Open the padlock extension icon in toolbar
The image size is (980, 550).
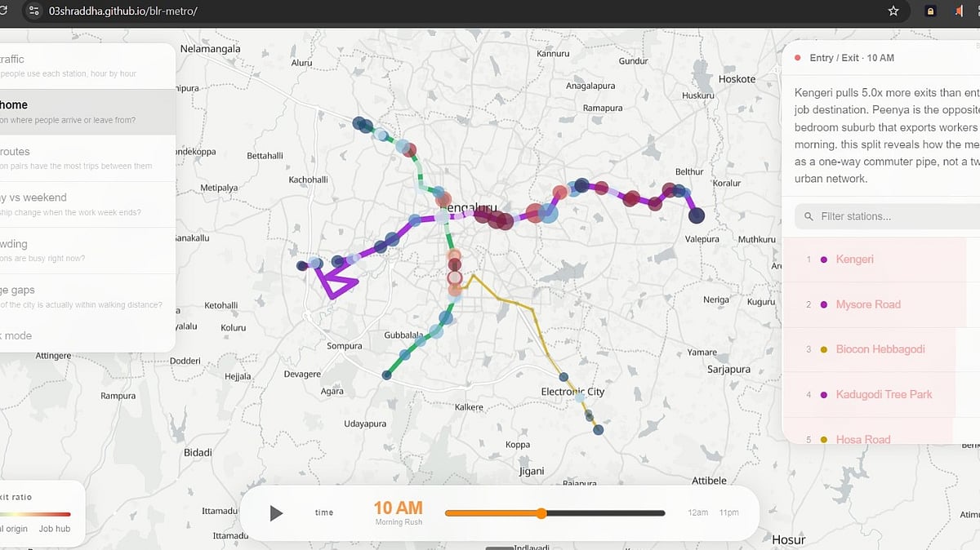coord(930,11)
